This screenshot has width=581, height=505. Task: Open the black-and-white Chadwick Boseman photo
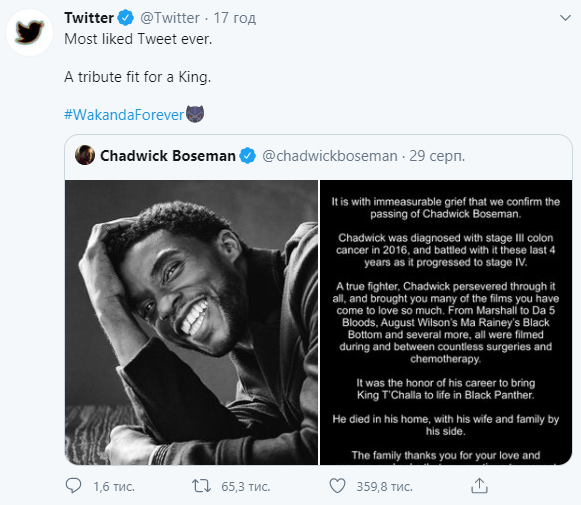pyautogui.click(x=192, y=322)
